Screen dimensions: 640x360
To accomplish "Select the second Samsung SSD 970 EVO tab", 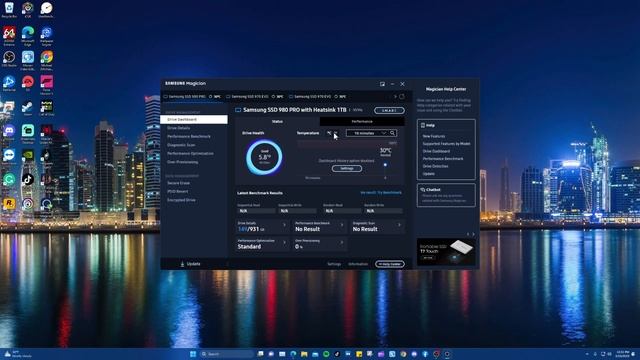I will (x=318, y=97).
